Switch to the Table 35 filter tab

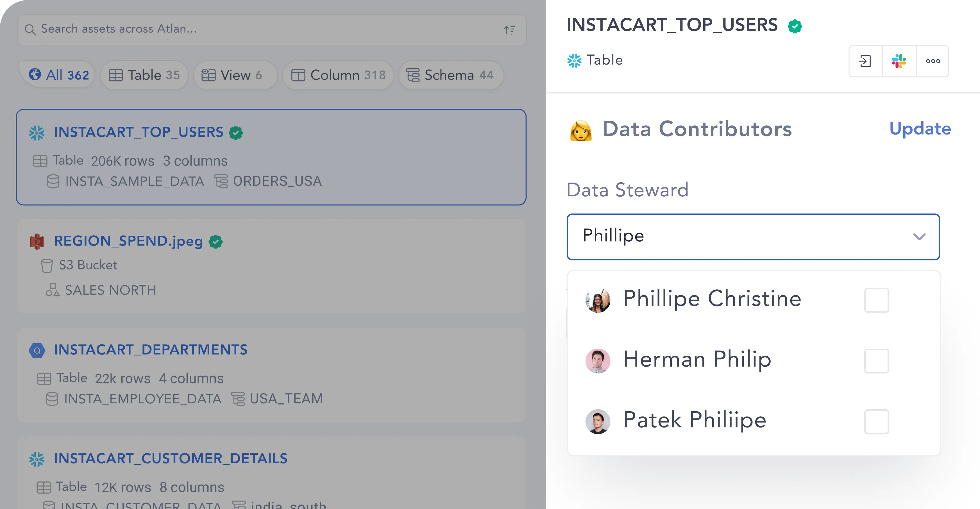(x=144, y=75)
